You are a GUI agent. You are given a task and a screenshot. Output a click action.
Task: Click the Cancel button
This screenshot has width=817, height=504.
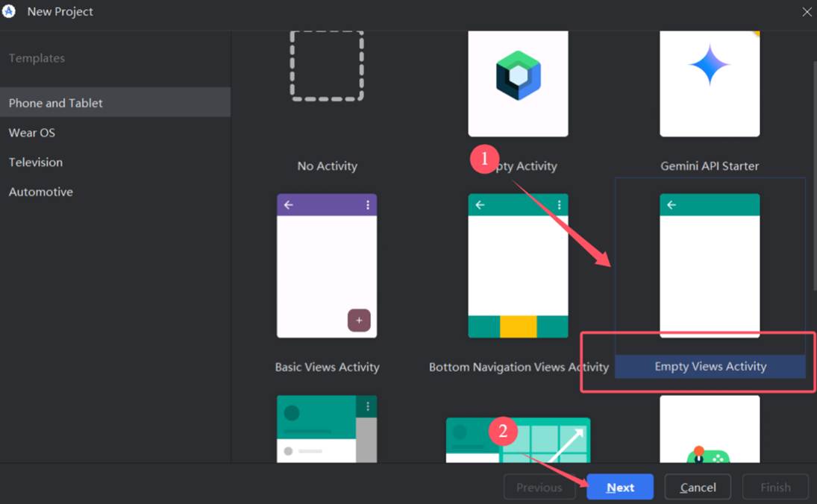(698, 487)
